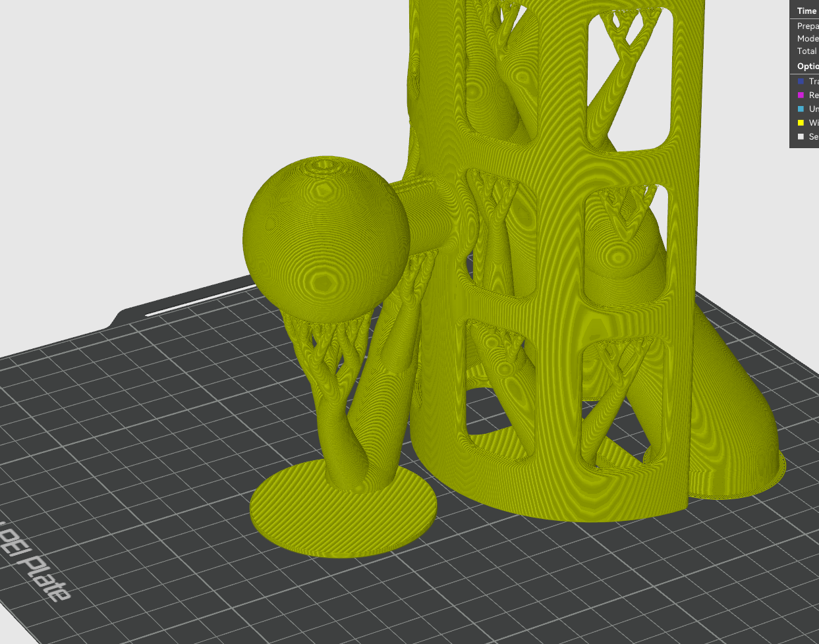Click the "Re" option label
The image size is (819, 644).
[x=814, y=95]
